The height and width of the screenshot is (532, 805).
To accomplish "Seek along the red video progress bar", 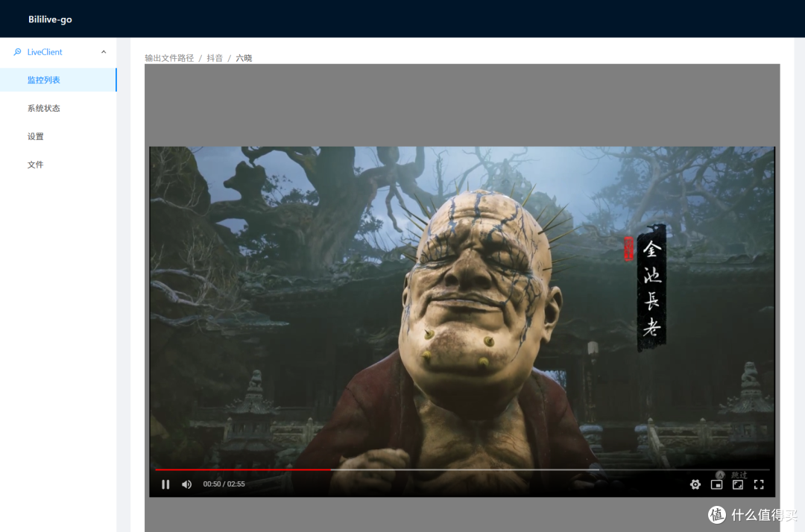I will [x=462, y=469].
